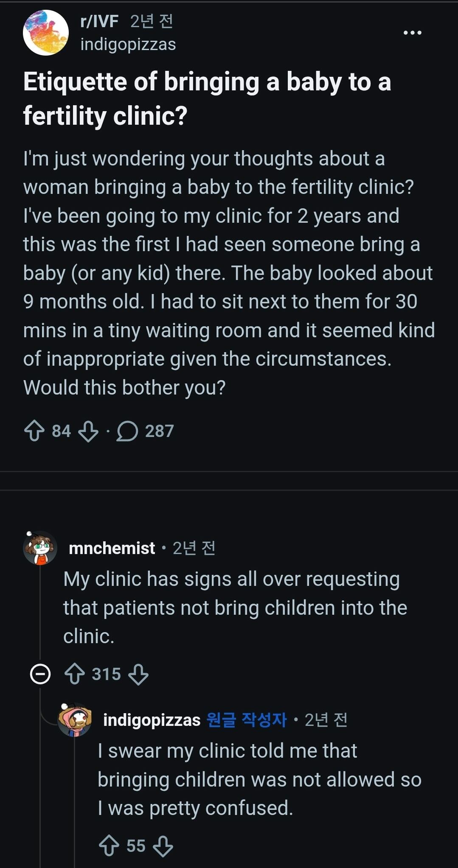458x868 pixels.
Task: Tap indigopizzas' reply avatar
Action: 75,720
